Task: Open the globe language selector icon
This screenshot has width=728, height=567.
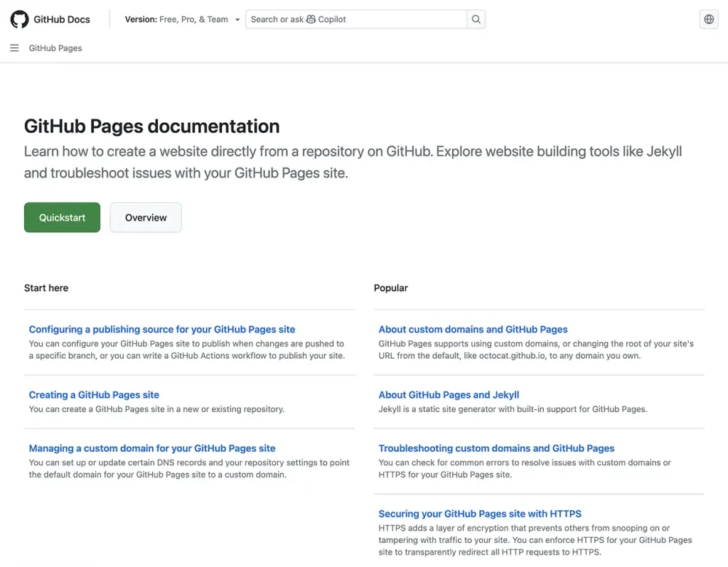Action: (x=708, y=19)
